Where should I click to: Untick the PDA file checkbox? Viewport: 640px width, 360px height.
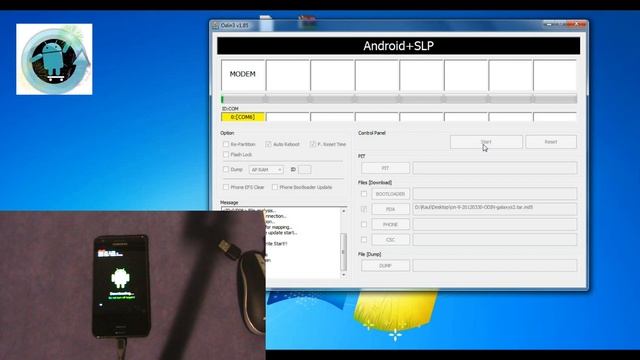click(364, 209)
